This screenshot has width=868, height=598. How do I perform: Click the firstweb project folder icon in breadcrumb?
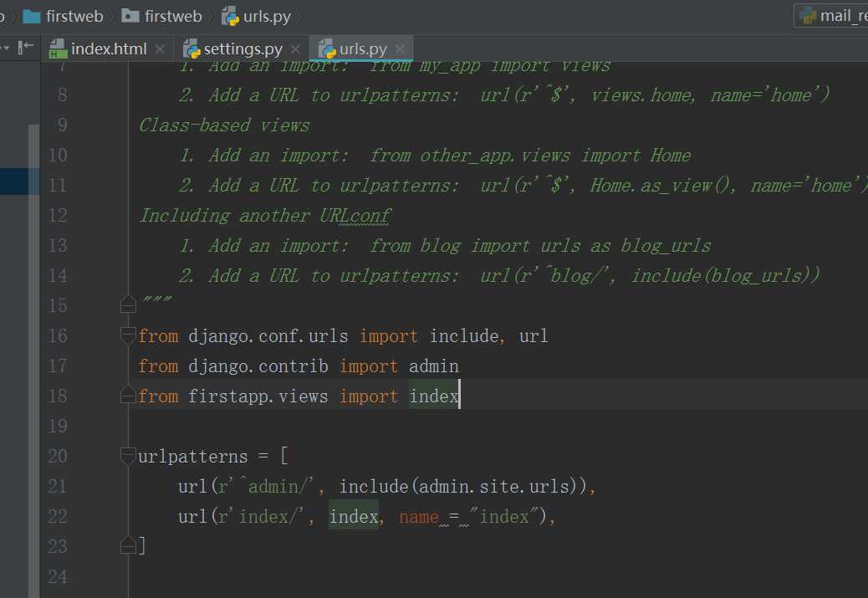coord(32,16)
